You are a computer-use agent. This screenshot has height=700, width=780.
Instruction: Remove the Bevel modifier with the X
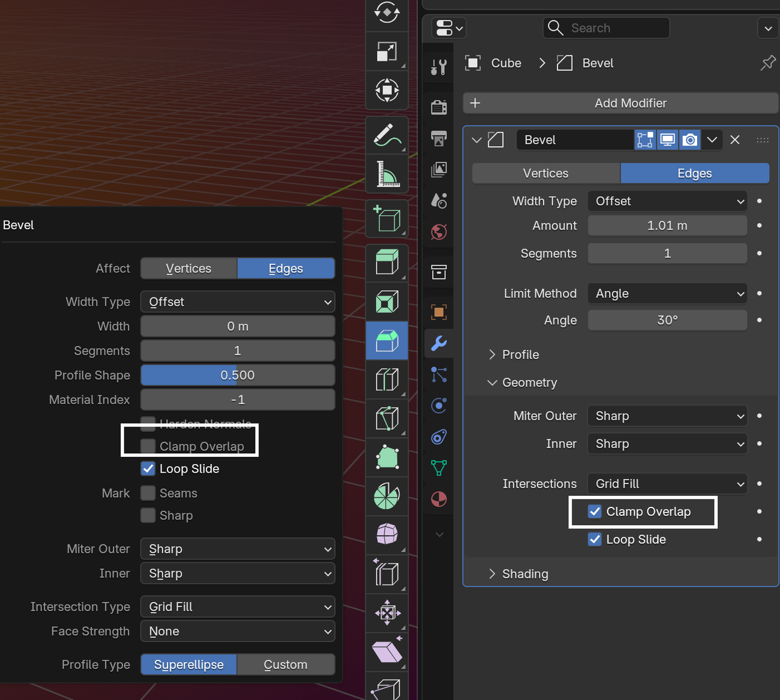[735, 140]
